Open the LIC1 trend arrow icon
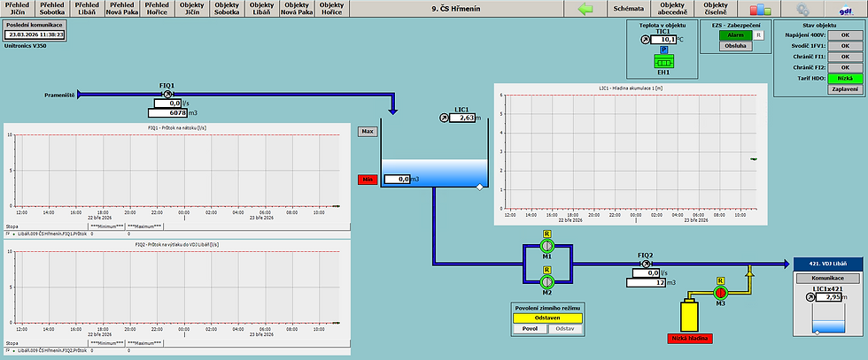Screen dimensions: 868x360 coord(444,118)
